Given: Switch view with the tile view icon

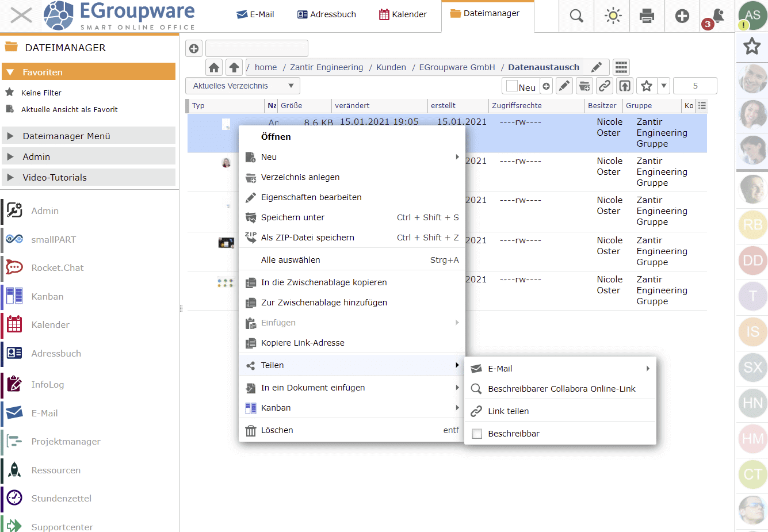Looking at the screenshot, I should tap(621, 67).
